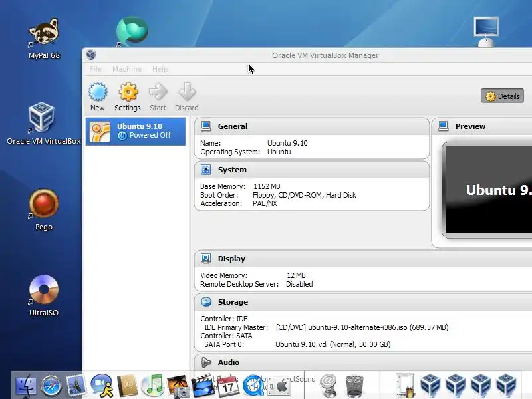The height and width of the screenshot is (399, 532).
Task: Click the Controller: IDE line
Action: (224, 319)
